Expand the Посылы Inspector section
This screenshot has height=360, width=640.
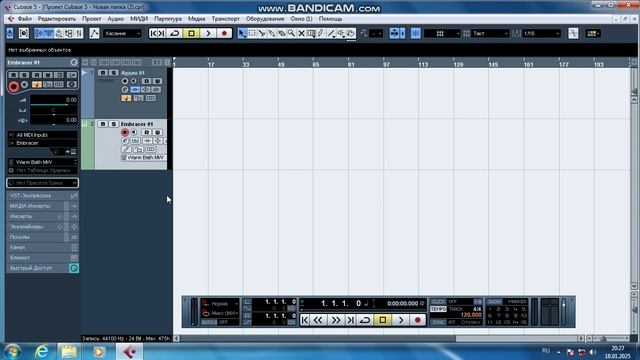click(x=42, y=237)
